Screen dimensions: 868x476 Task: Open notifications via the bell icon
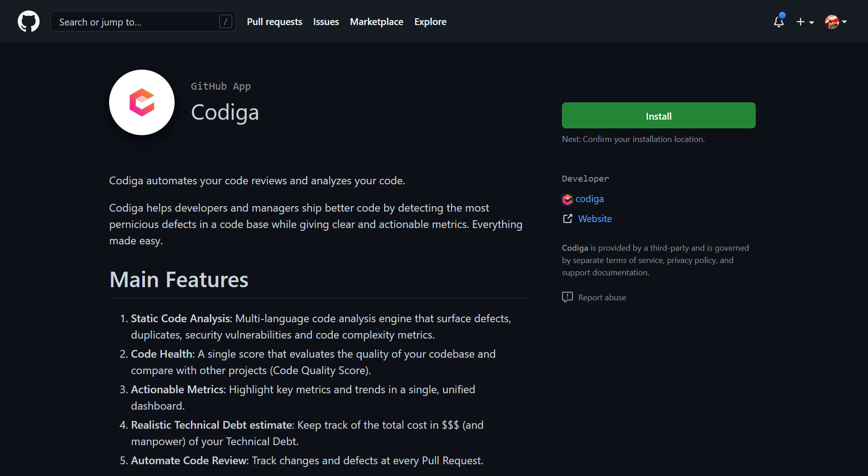click(778, 22)
